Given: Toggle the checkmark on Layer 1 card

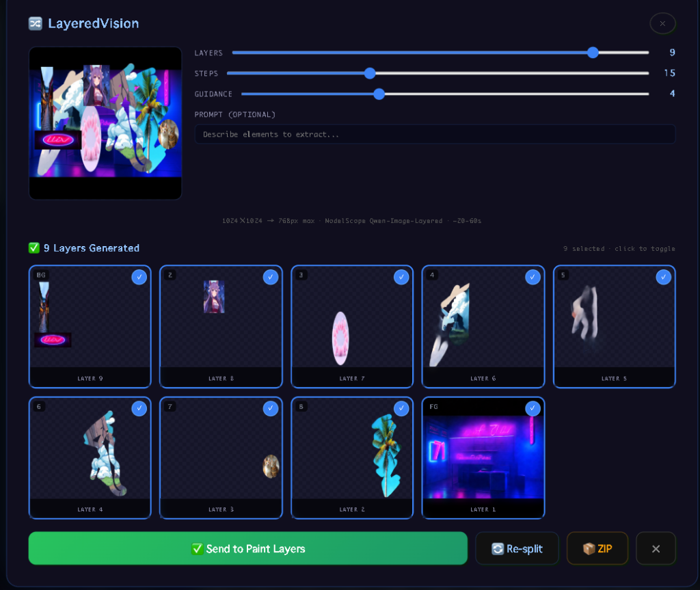Looking at the screenshot, I should [533, 408].
